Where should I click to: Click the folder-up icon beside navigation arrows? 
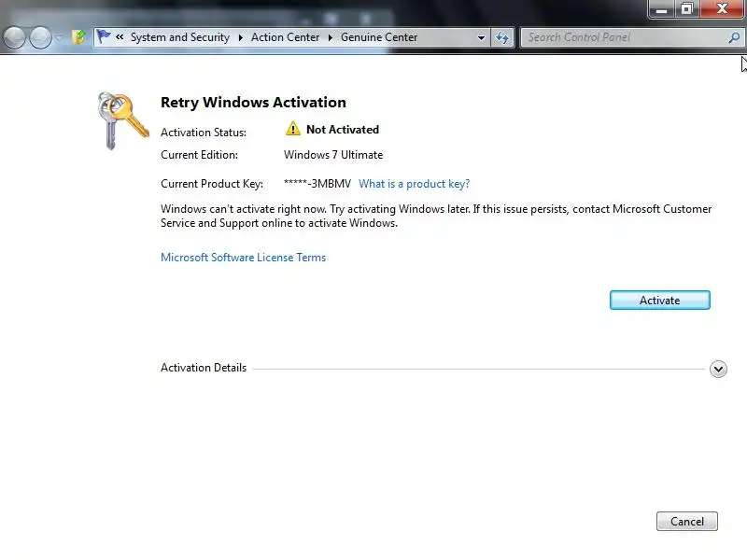[78, 37]
